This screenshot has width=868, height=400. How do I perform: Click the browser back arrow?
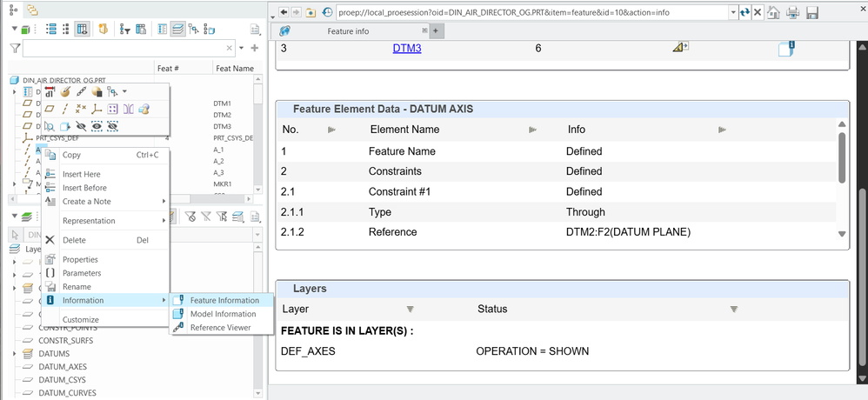[x=282, y=12]
